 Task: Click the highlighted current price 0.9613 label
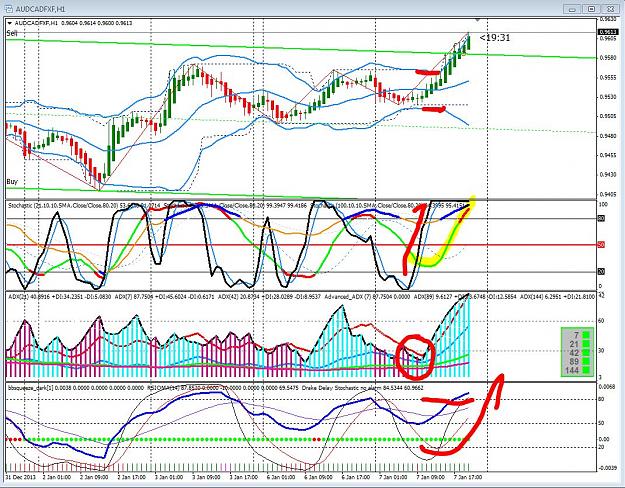coord(607,31)
